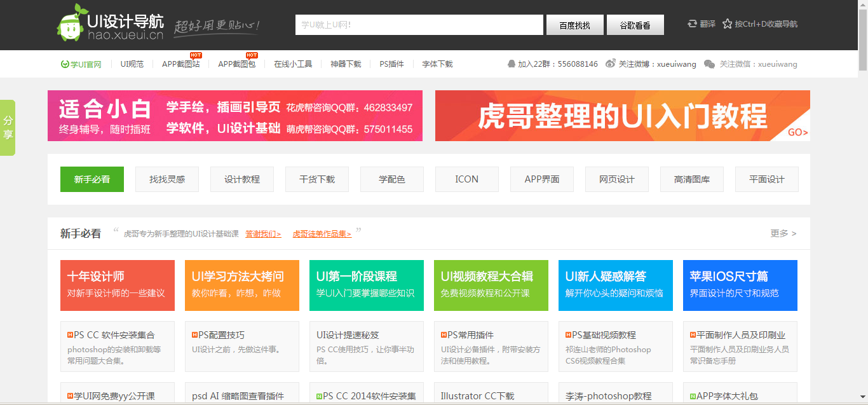Select the 找找灵感 category tab
The height and width of the screenshot is (405, 868).
point(167,179)
